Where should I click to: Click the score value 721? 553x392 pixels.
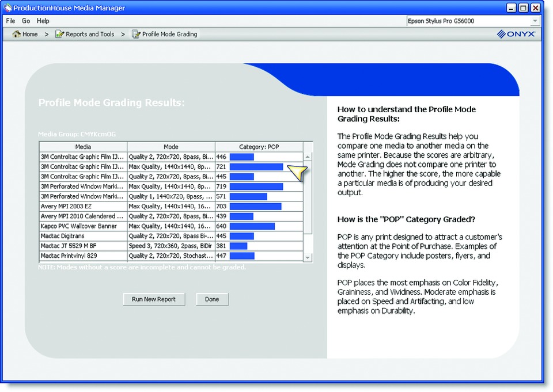[221, 166]
